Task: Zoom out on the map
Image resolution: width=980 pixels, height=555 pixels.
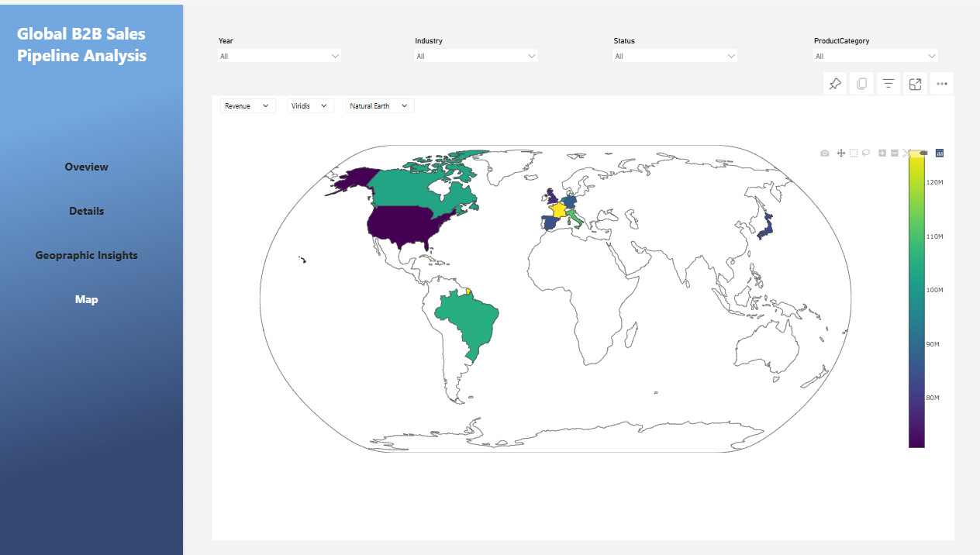Action: (895, 153)
